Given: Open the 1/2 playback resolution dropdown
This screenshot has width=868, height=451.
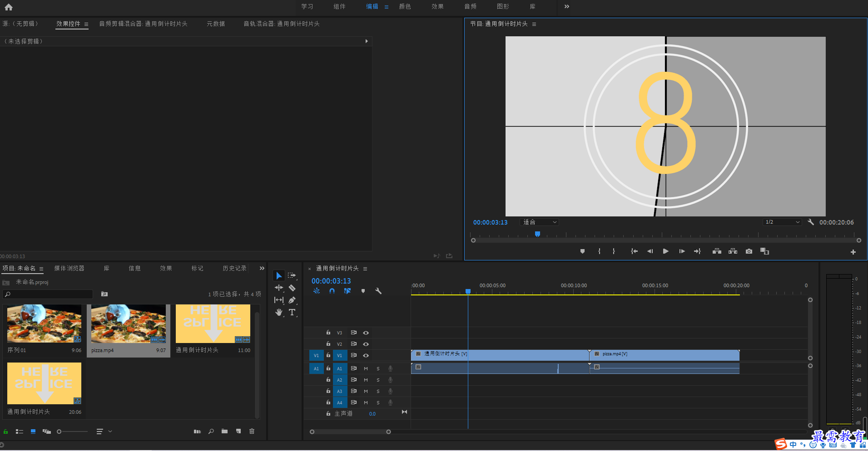Looking at the screenshot, I should (x=782, y=222).
